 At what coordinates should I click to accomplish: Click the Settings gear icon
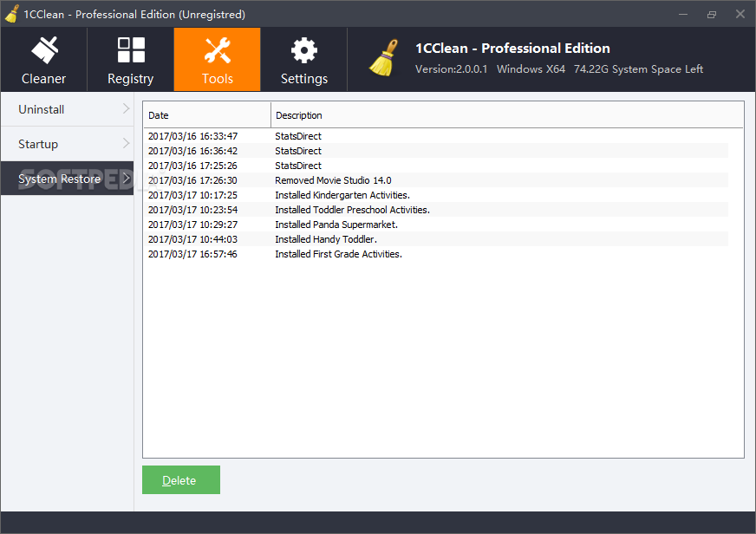[x=304, y=50]
